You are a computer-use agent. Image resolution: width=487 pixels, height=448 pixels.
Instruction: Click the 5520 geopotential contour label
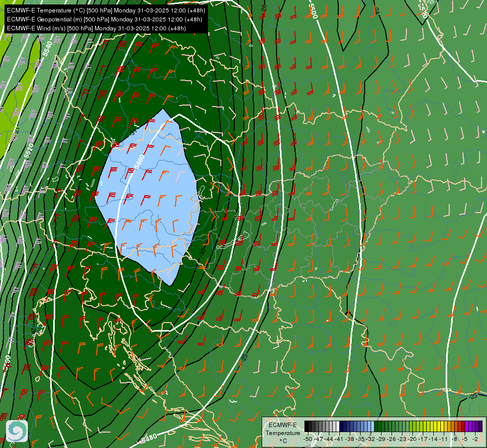29,150
